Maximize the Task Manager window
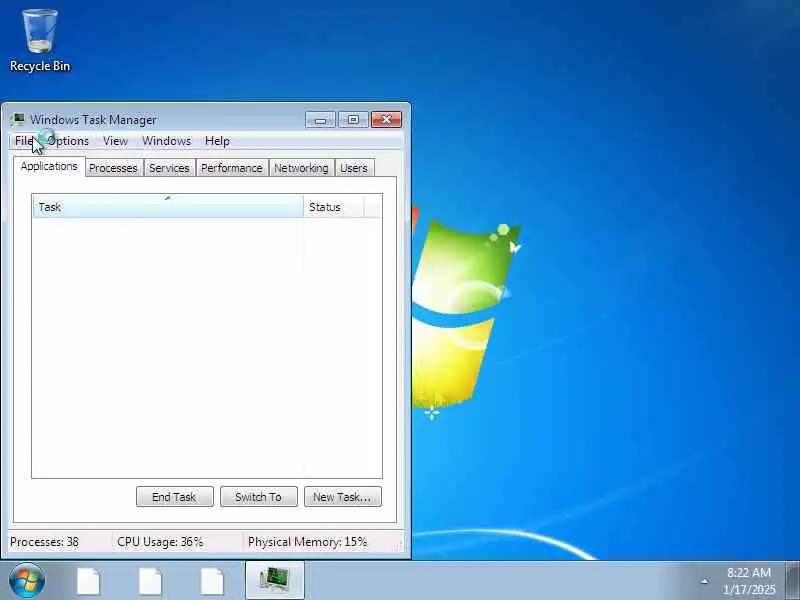 [353, 120]
